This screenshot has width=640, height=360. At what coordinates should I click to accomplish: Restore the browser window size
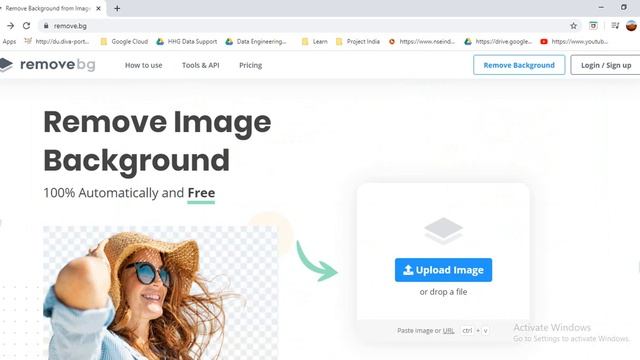[624, 7]
